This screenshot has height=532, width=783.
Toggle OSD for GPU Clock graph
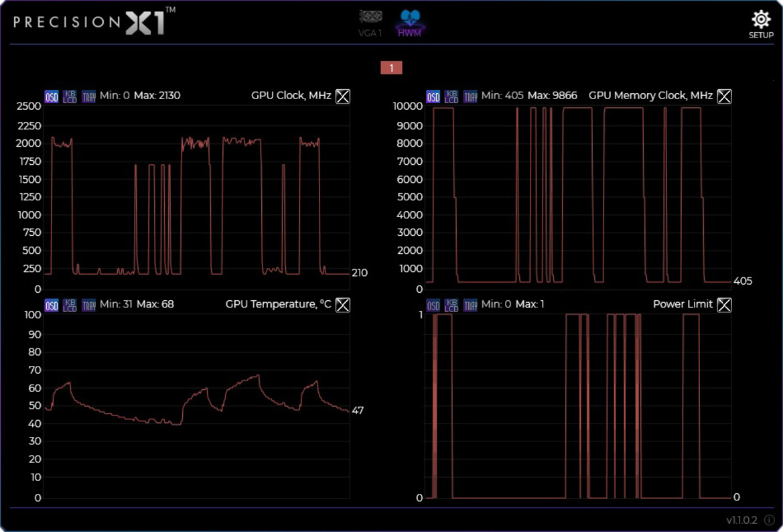[52, 96]
